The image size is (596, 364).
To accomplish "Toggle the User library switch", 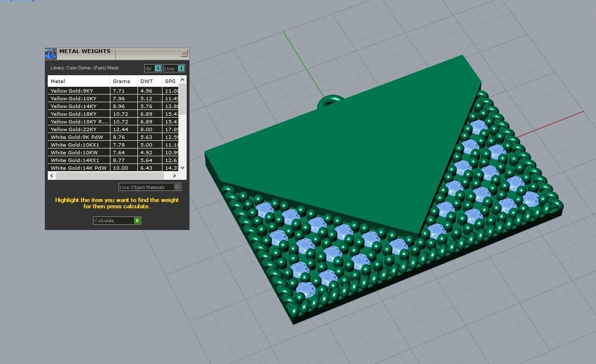I will click(174, 68).
